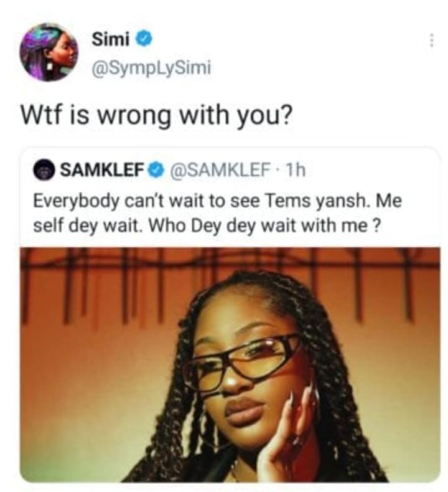The image size is (448, 492).
Task: Click the verified badge beside SAMKLEF
Action: [156, 170]
